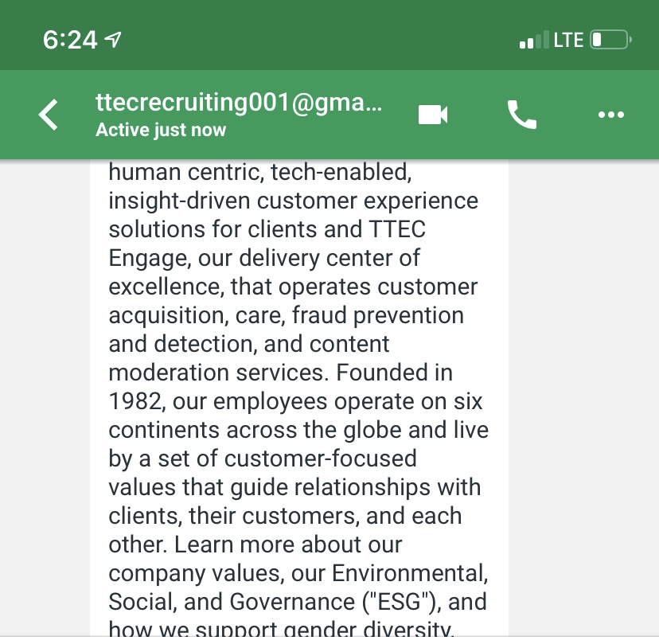Tap the 'Active just now' status text

[161, 130]
